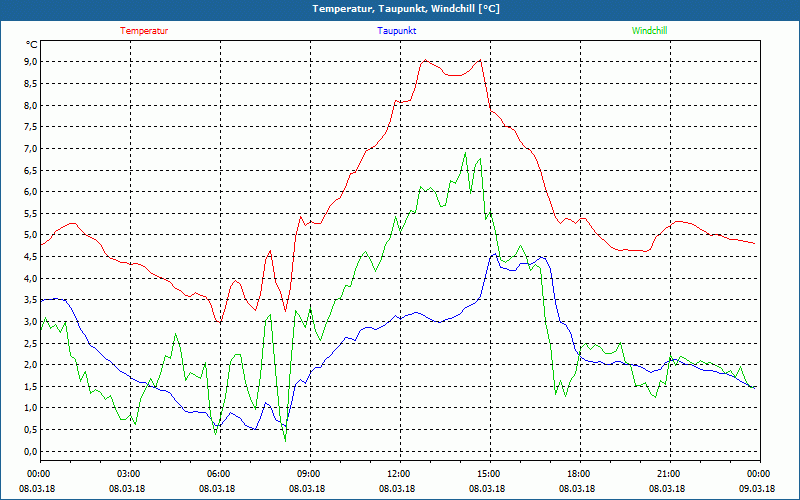Image resolution: width=800 pixels, height=500 pixels.
Task: Click the '2,0' y-axis value
Action: click(31, 365)
